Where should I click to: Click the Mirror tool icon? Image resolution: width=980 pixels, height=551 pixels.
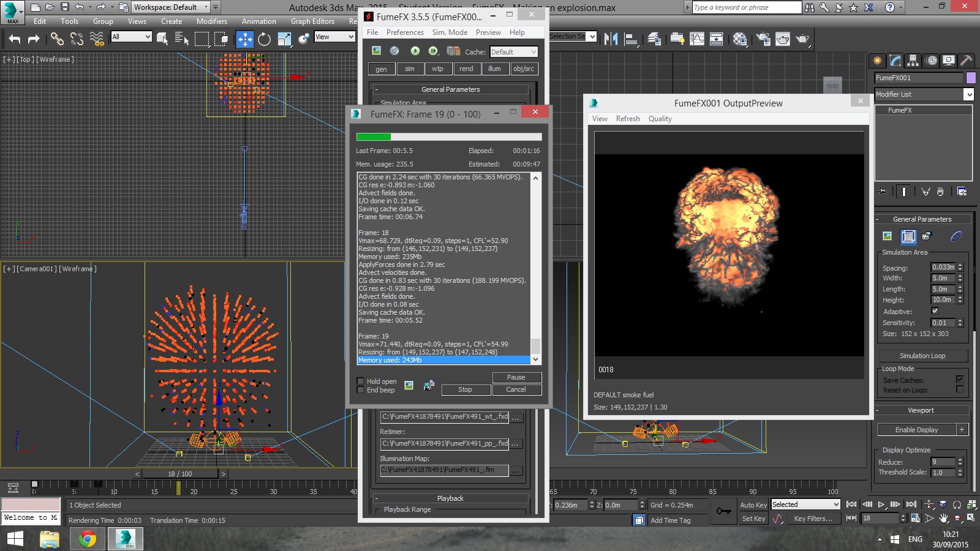pyautogui.click(x=611, y=39)
